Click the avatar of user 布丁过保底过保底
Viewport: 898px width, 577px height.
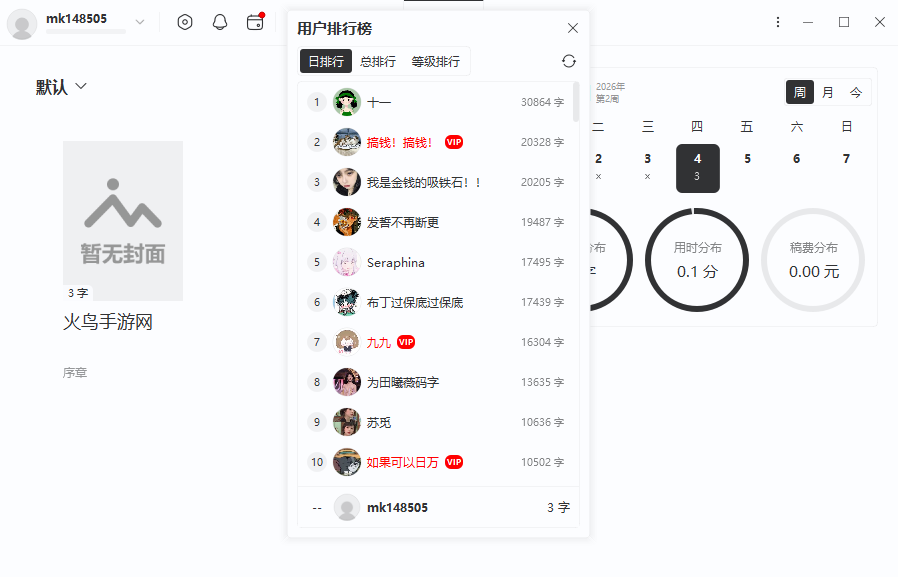click(347, 303)
